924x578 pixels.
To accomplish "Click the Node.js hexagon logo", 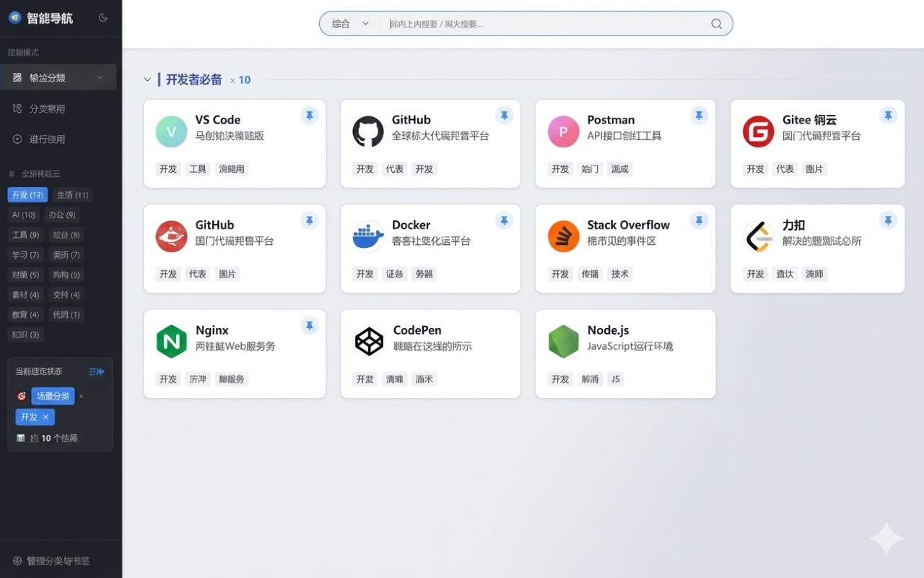I will point(563,342).
